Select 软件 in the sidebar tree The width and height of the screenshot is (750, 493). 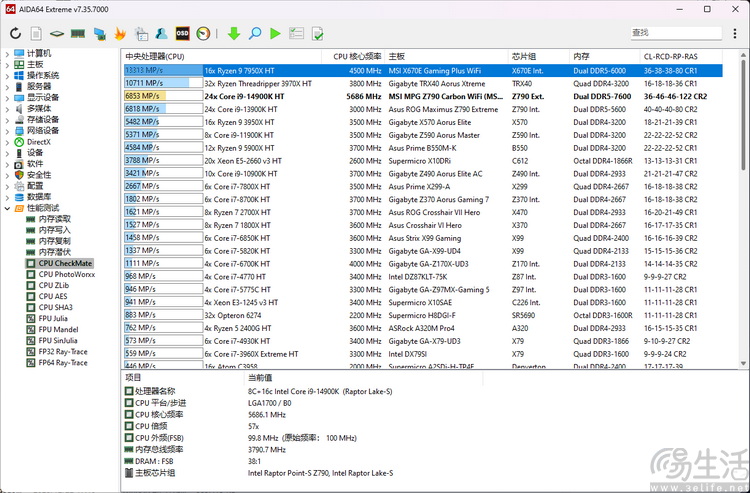coord(35,164)
